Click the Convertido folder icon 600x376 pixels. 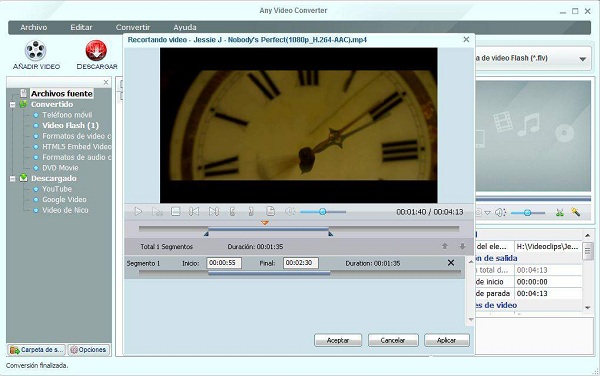[x=24, y=104]
